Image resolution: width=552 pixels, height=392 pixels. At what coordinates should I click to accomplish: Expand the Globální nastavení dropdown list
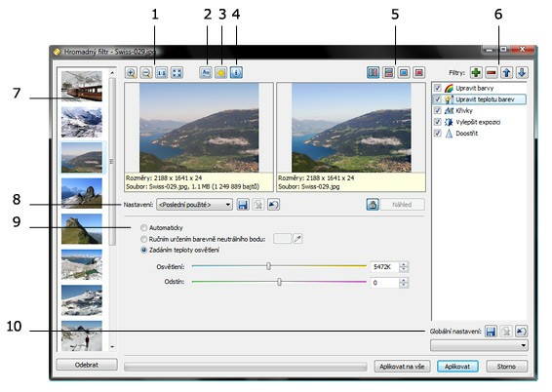pos(479,345)
